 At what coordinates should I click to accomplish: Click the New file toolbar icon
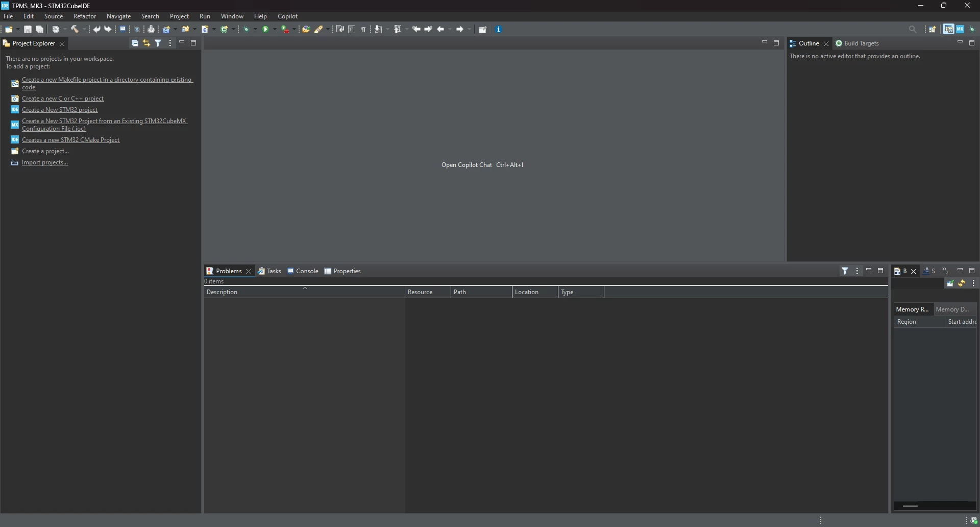[9, 29]
